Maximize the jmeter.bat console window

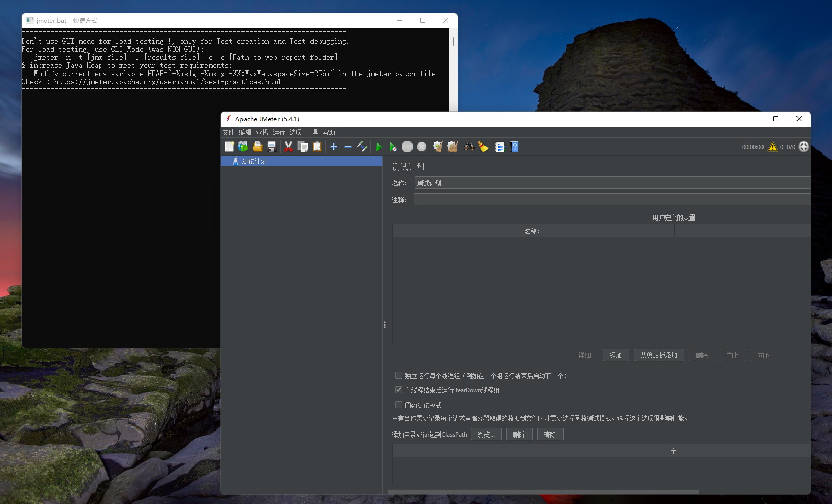[x=423, y=20]
